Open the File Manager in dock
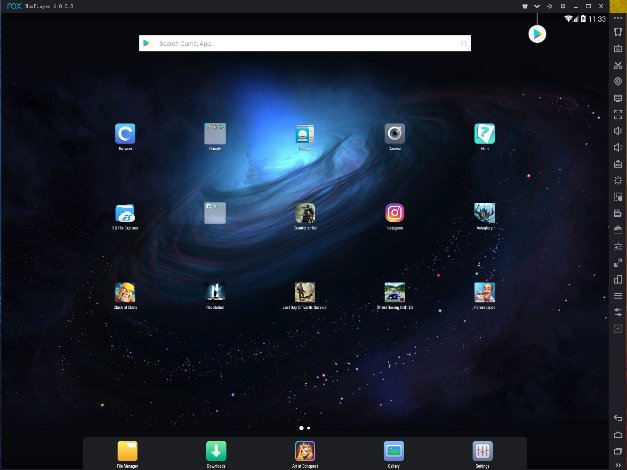This screenshot has height=470, width=627. coord(128,451)
